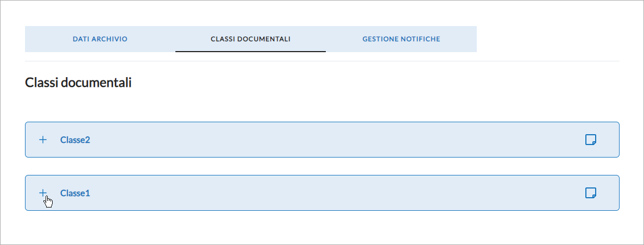Open the Gestione Notifiche tab
The width and height of the screenshot is (644, 245).
[x=401, y=39]
